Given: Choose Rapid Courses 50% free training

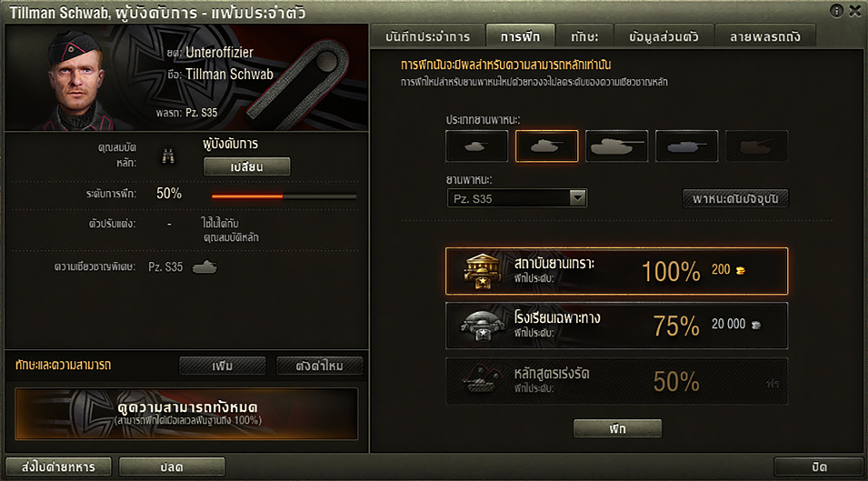Looking at the screenshot, I should (616, 381).
